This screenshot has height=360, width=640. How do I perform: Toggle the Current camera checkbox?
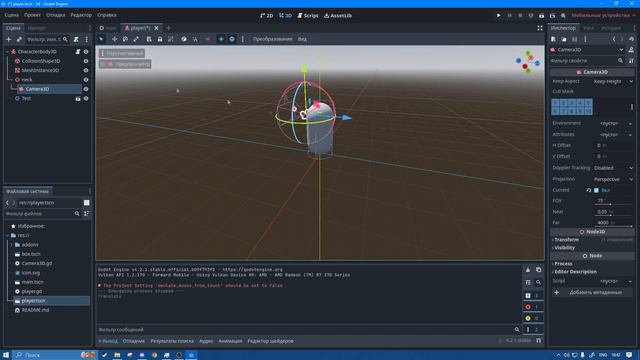click(596, 190)
